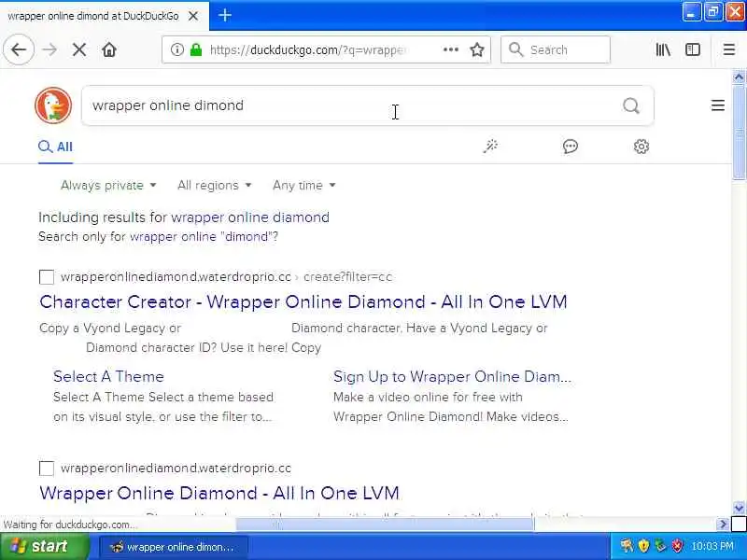Select wrapper online dimon... taskbar button
The height and width of the screenshot is (560, 747).
(174, 547)
